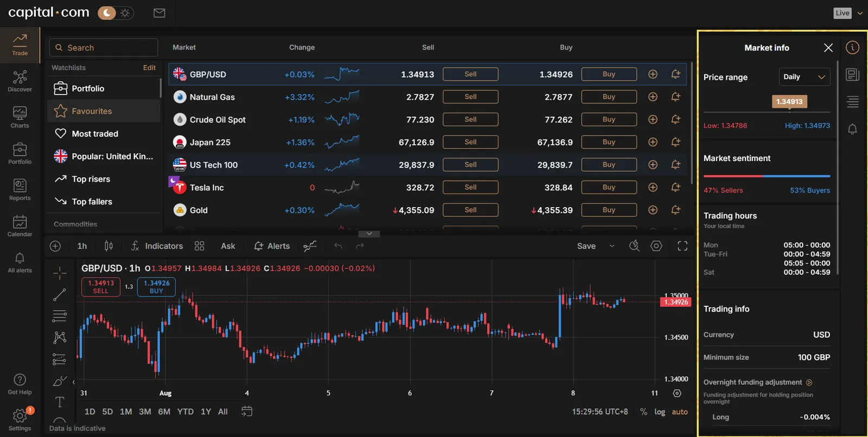Open the Calendar section
Screen dimensions: 868x437
pos(20,226)
